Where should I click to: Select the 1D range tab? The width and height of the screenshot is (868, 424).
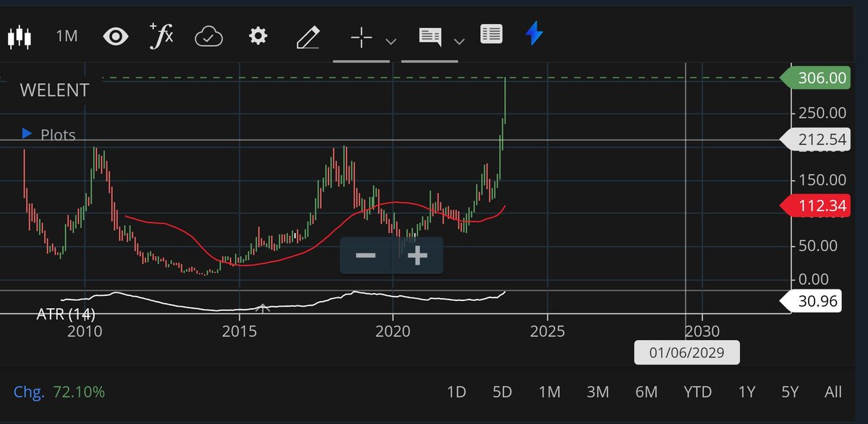[456, 392]
